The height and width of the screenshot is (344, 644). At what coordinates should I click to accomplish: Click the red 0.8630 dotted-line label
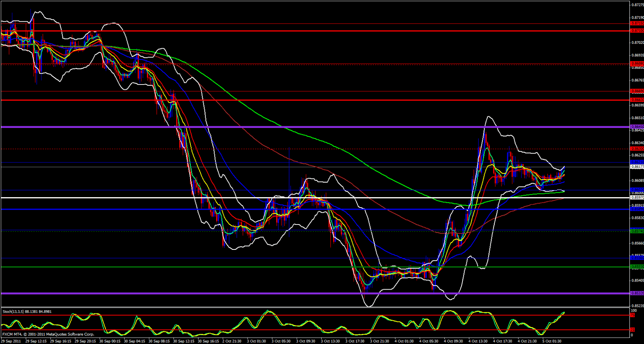637,149
